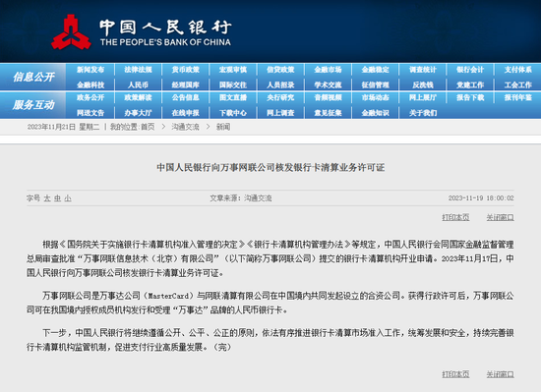Screen dimensions: 541x392
Task: Open the 关于我们 page
Action: pyautogui.click(x=423, y=113)
